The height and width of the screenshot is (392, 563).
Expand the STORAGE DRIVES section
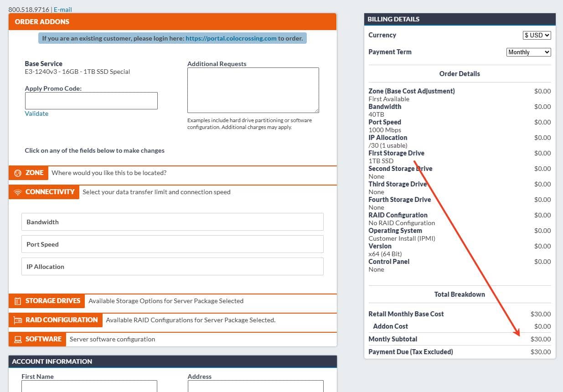tap(46, 301)
